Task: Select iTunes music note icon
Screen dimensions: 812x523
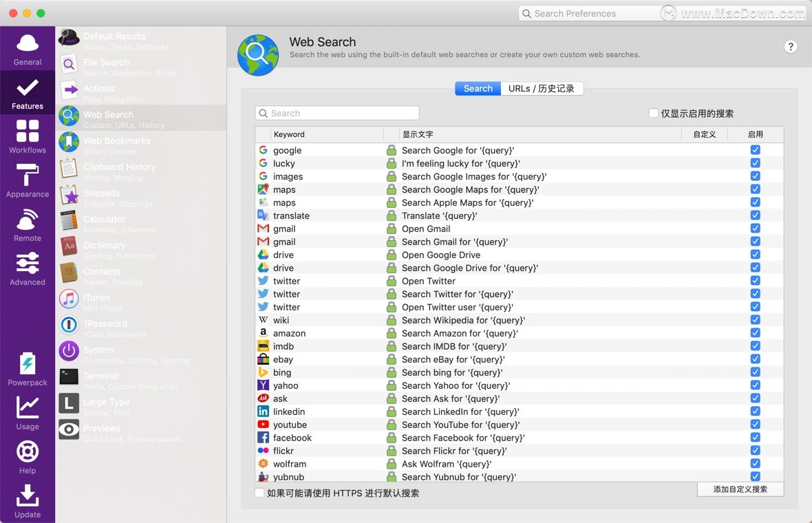Action: [69, 299]
